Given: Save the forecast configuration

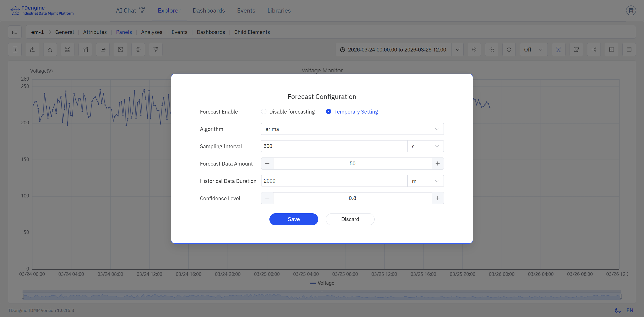Looking at the screenshot, I should (293, 219).
